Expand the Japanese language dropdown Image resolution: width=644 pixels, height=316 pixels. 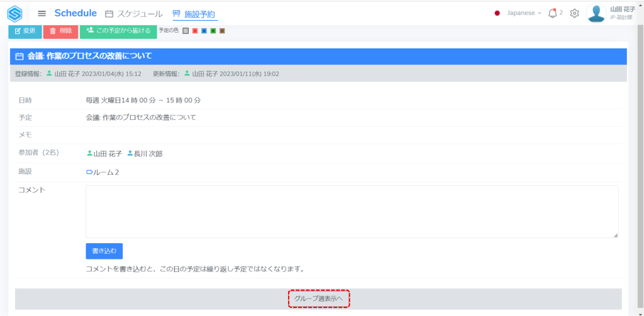coord(519,13)
